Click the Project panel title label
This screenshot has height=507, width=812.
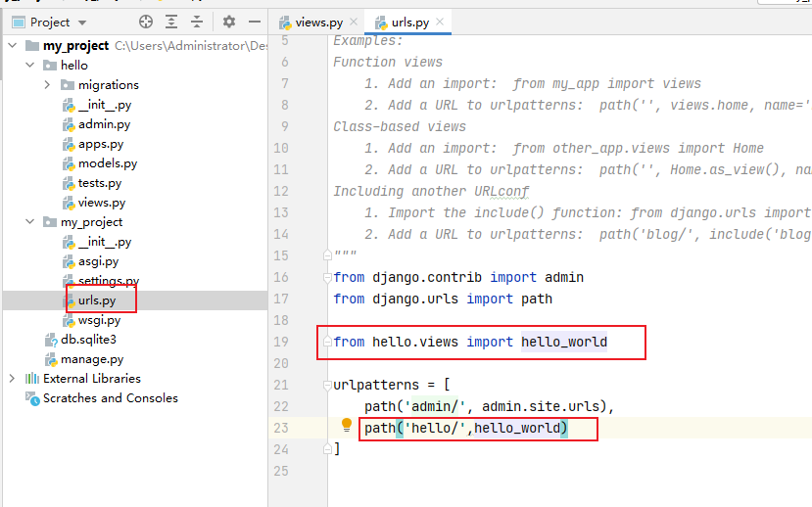tap(50, 23)
